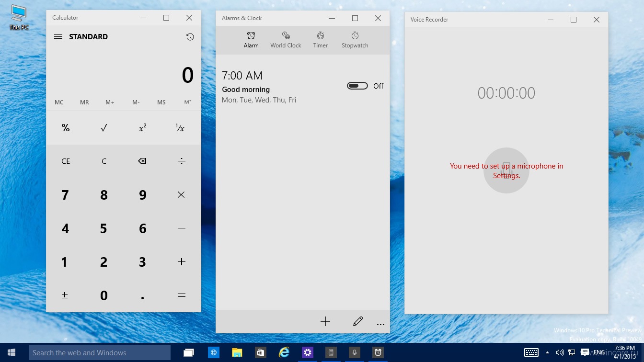Show the Calculator history
The image size is (644, 362).
tap(190, 37)
